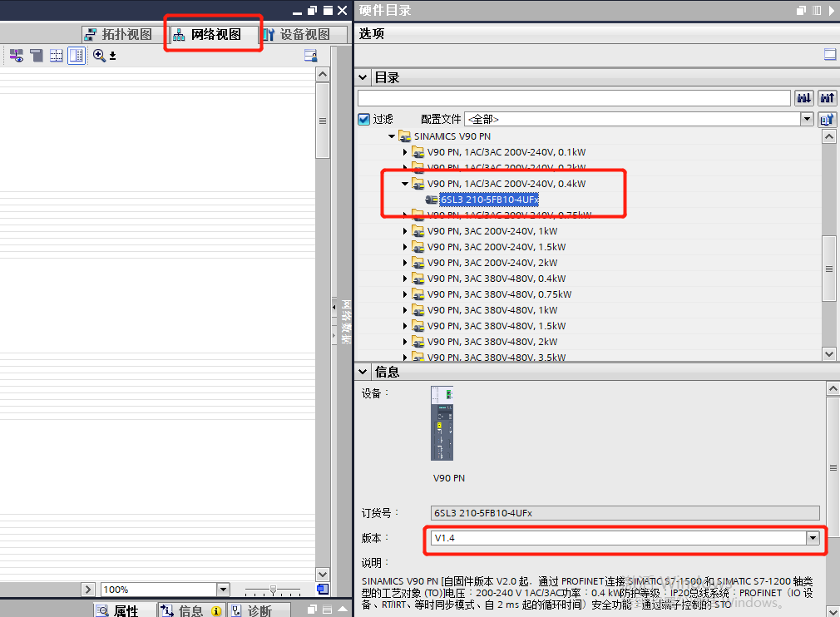
Task: Collapse hardware catalog with right arrow icon
Action: (x=832, y=10)
